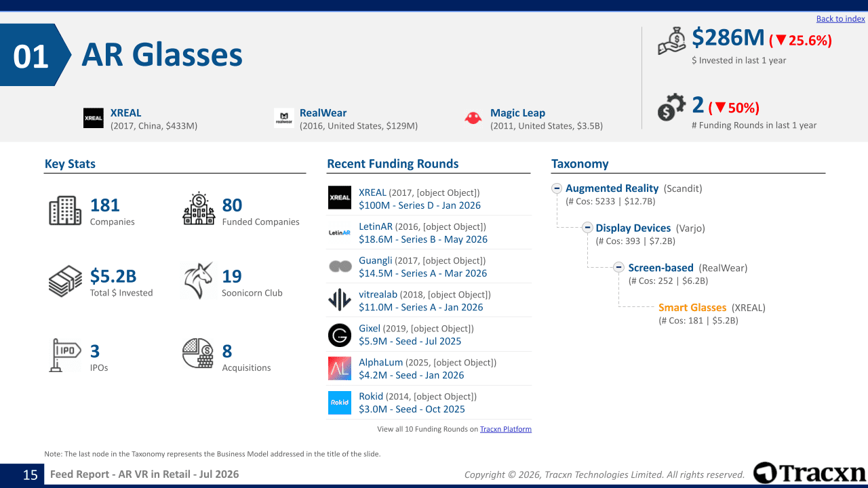Open the Magic Leap company link
The height and width of the screenshot is (488, 868).
coord(518,113)
